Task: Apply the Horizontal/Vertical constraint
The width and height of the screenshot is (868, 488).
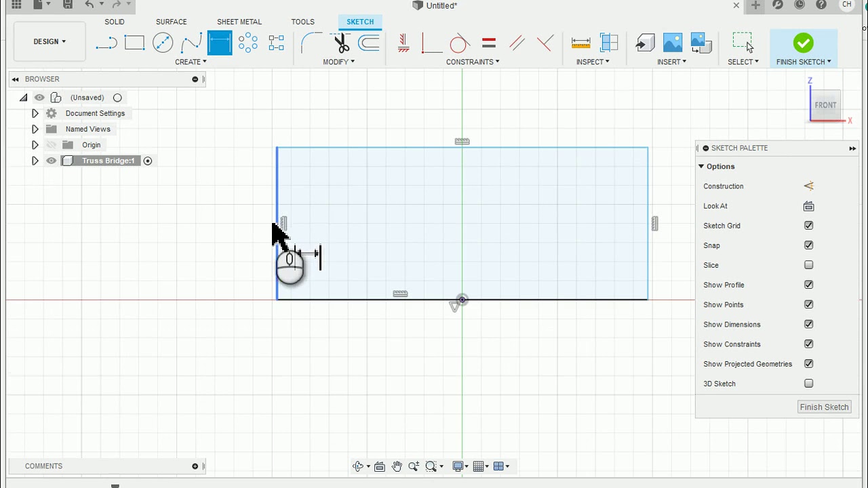Action: (403, 43)
